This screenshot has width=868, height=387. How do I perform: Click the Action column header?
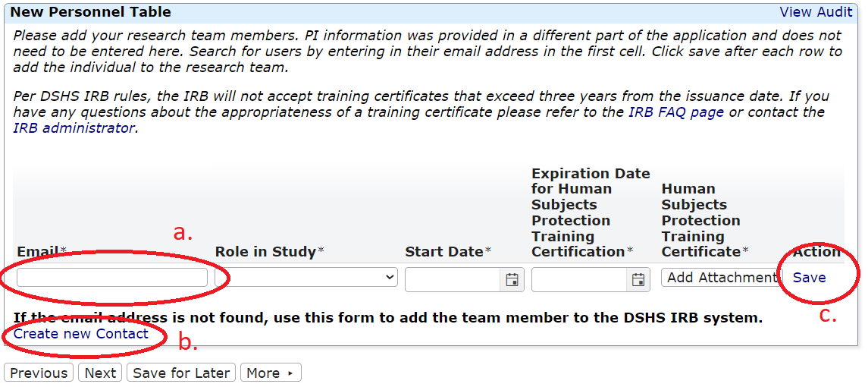[816, 251]
